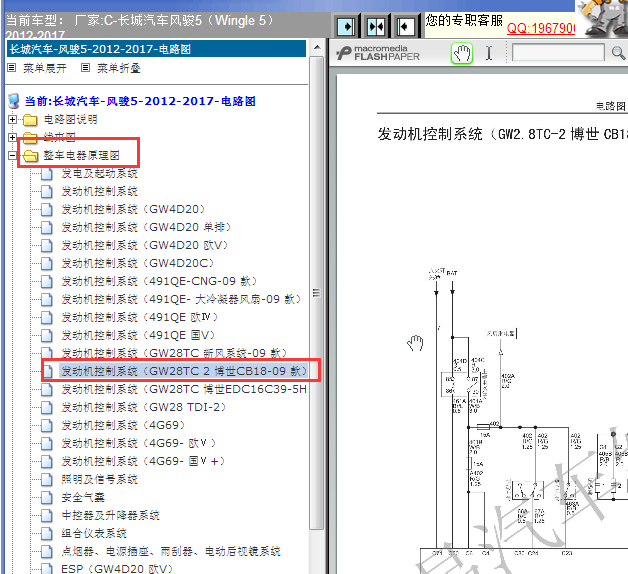The width and height of the screenshot is (628, 574).
Task: Click the expand-right panel arrow icon
Action: tap(346, 27)
